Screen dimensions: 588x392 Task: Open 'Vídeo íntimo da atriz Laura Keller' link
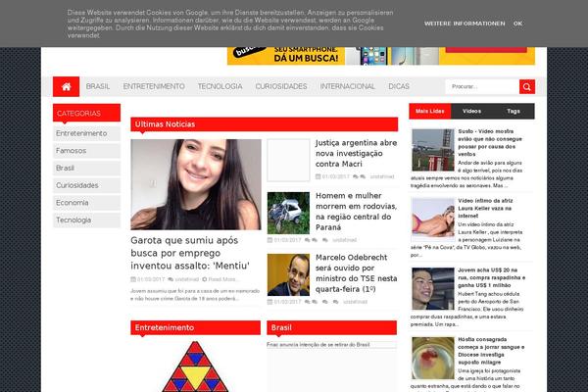click(485, 208)
